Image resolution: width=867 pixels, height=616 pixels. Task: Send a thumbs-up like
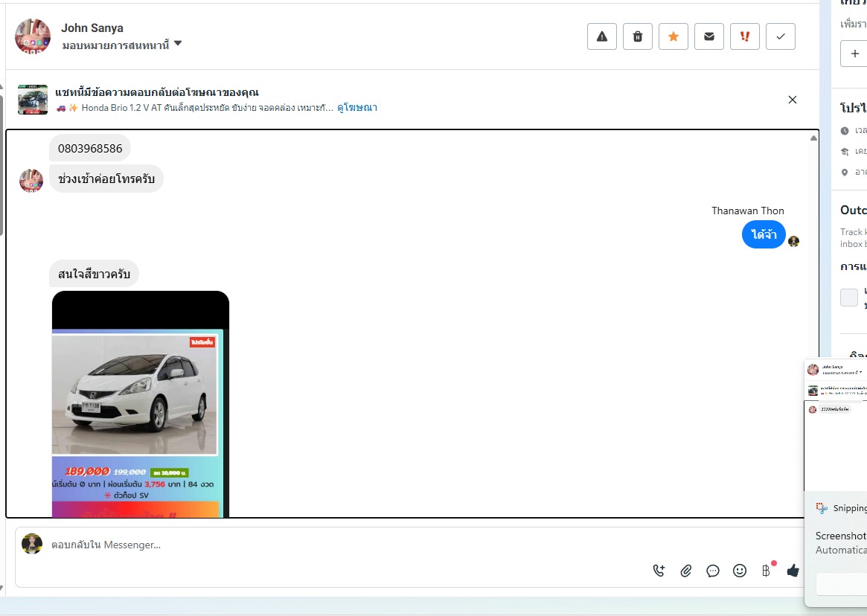coord(793,571)
